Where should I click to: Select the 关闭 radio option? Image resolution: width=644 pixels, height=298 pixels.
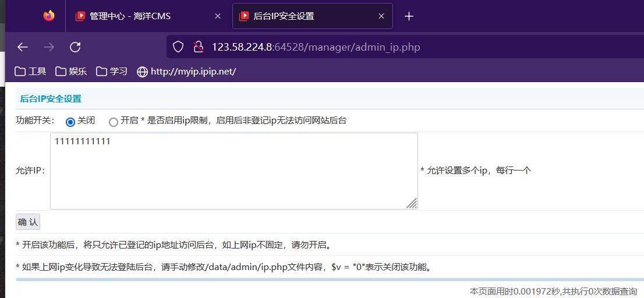click(70, 122)
